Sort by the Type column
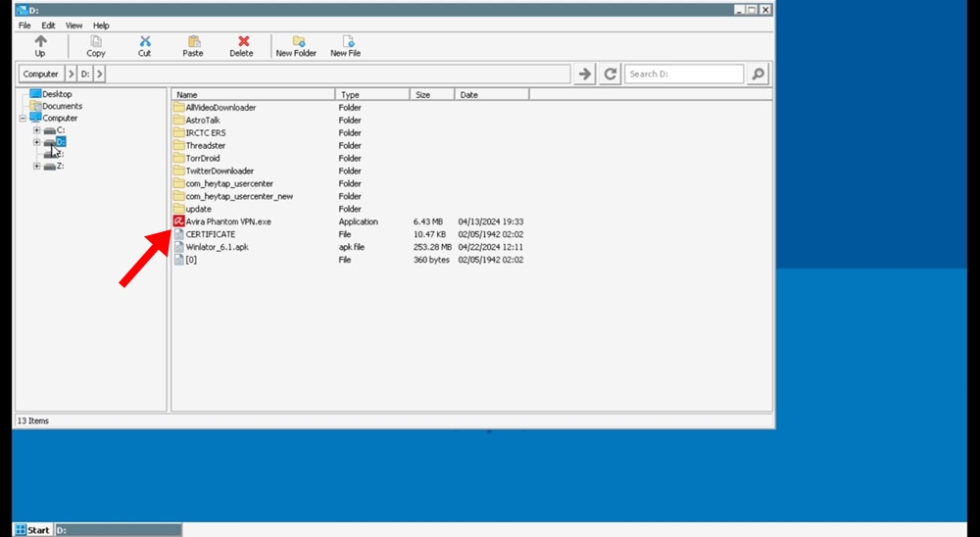The width and height of the screenshot is (980, 537). (372, 95)
